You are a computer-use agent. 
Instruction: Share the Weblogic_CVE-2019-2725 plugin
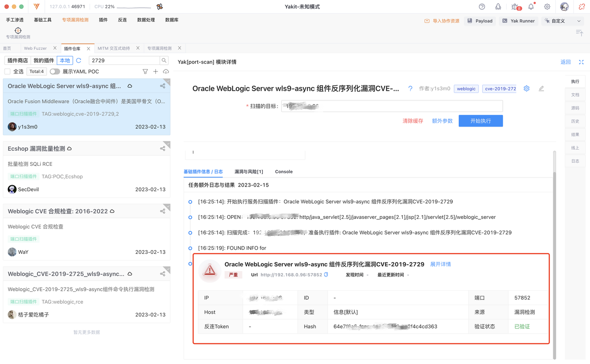coord(163,274)
